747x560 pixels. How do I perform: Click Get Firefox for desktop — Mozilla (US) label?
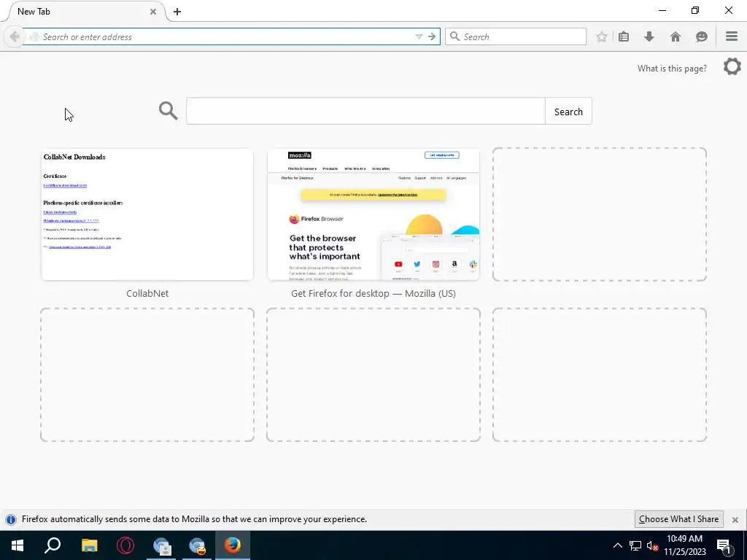(373, 293)
